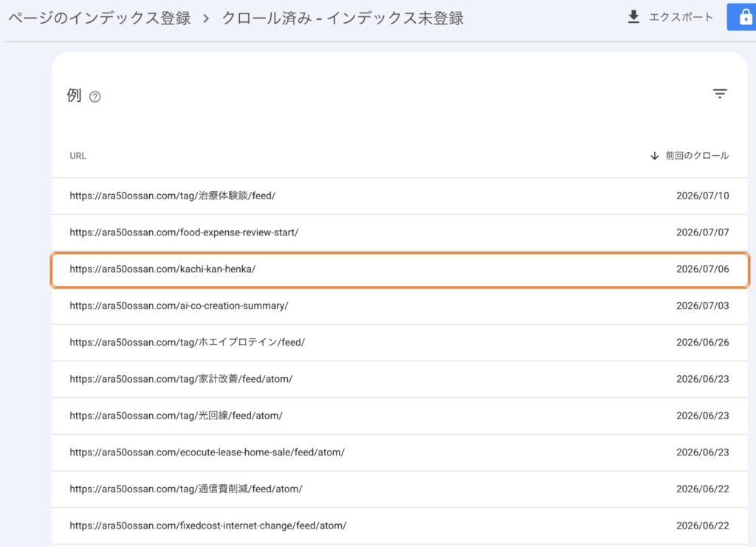Click the 2026/07/06 crawl date
The height and width of the screenshot is (547, 756).
point(703,269)
